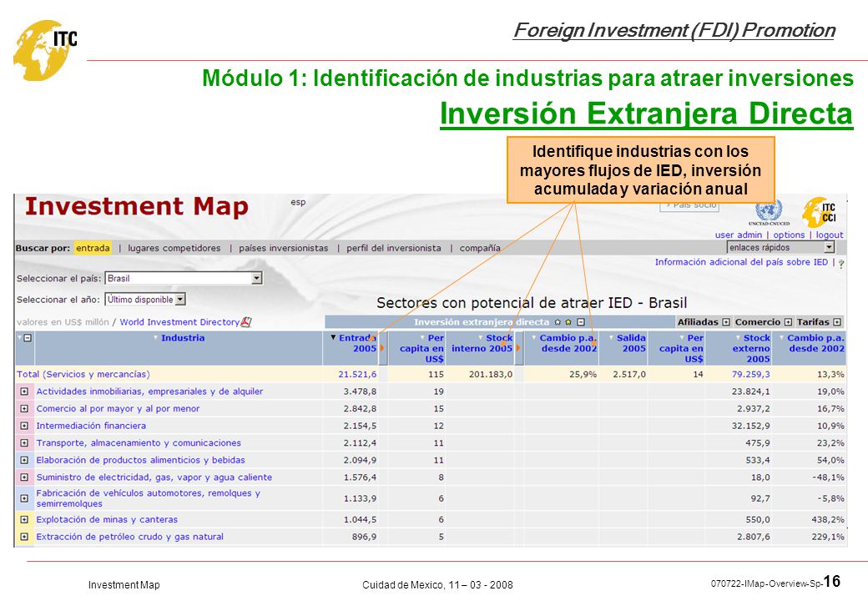Open Información adicional del país sobre IED
This screenshot has width=868, height=601.
click(741, 262)
